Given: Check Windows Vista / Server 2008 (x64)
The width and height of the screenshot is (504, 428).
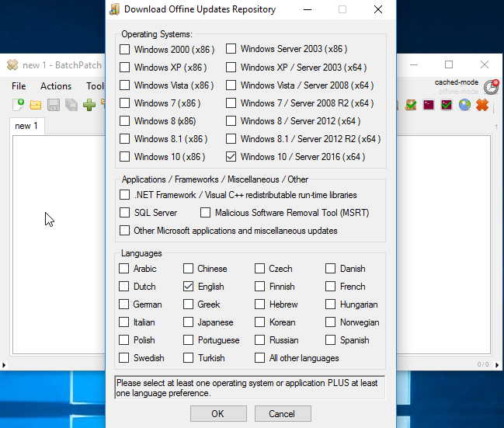Looking at the screenshot, I should (231, 85).
